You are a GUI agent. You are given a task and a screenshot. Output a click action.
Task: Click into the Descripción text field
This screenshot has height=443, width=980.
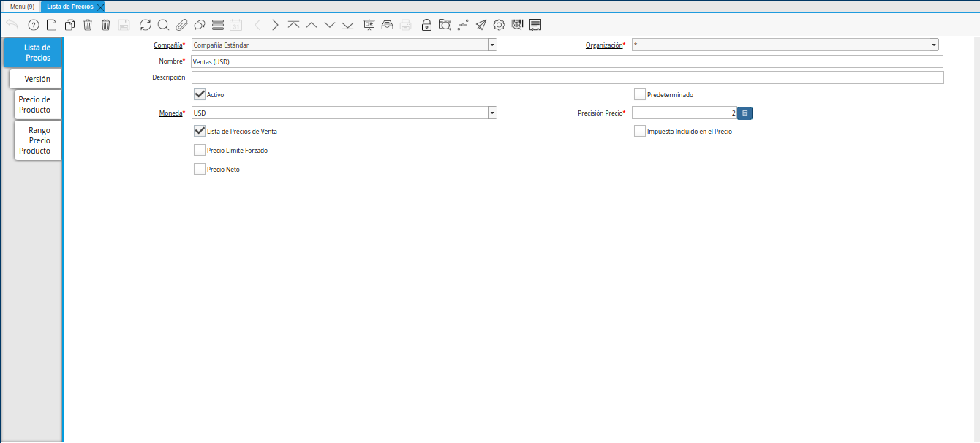click(567, 77)
